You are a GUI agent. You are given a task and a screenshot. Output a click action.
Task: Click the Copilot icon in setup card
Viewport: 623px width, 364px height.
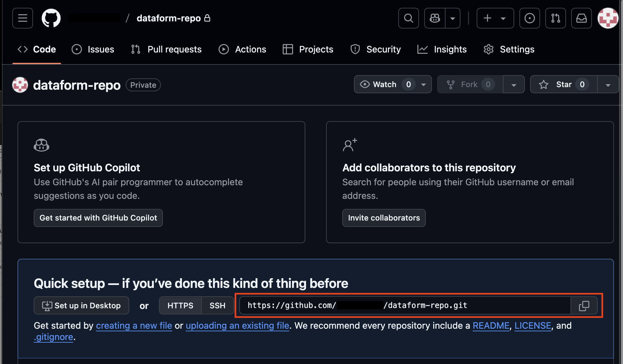[41, 145]
